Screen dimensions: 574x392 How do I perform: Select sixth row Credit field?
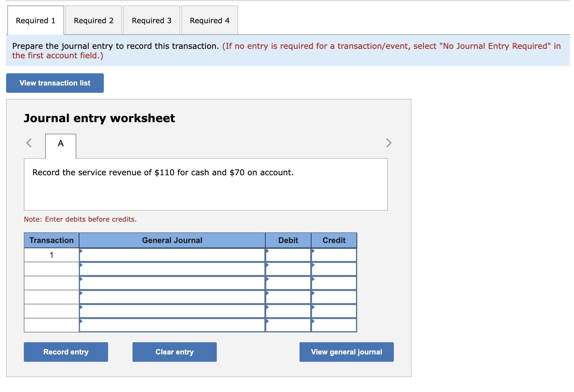click(x=334, y=325)
